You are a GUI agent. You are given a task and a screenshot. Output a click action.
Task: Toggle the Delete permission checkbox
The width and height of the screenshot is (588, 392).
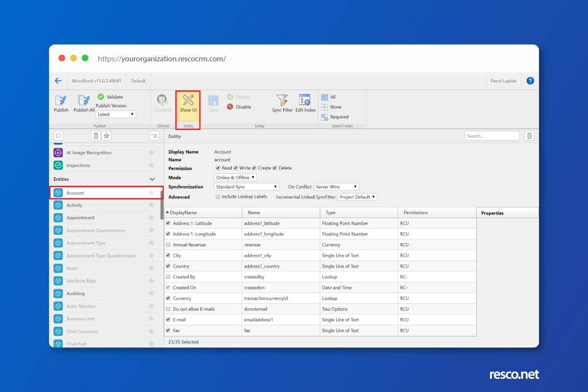(x=275, y=168)
